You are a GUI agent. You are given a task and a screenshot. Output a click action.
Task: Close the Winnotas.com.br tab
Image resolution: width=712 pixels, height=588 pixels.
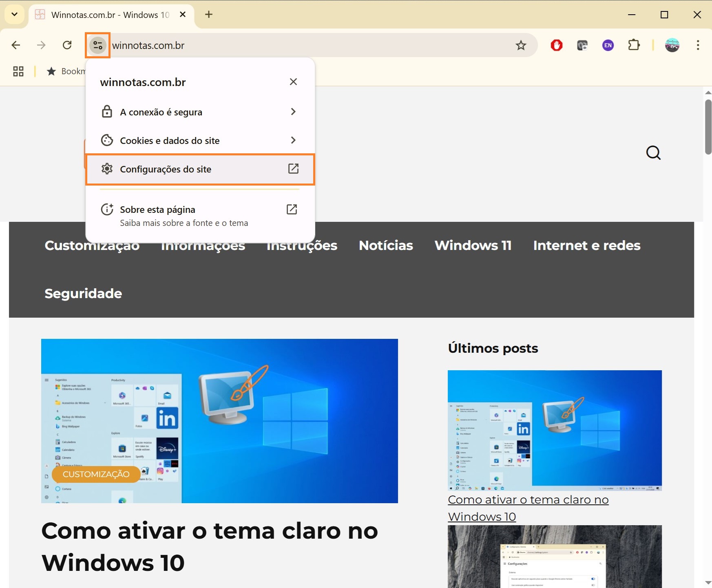tap(183, 15)
